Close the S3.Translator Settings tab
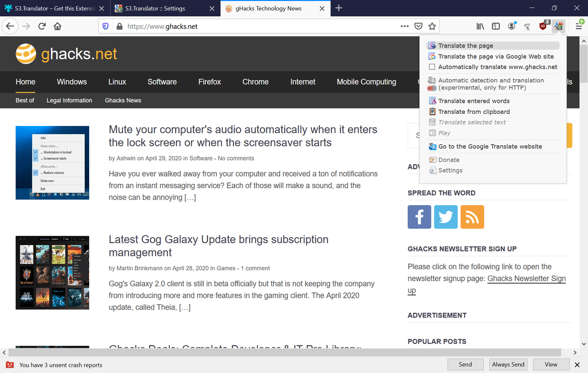This screenshot has width=588, height=373. (213, 9)
